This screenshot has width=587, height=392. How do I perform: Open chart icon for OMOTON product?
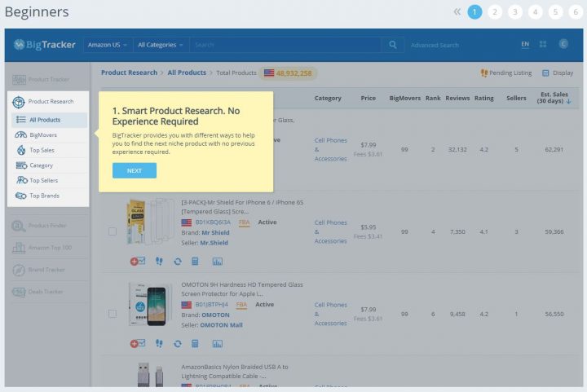218,343
